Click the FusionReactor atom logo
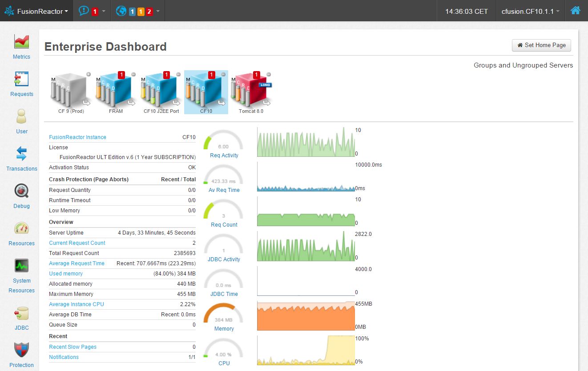 pyautogui.click(x=9, y=11)
